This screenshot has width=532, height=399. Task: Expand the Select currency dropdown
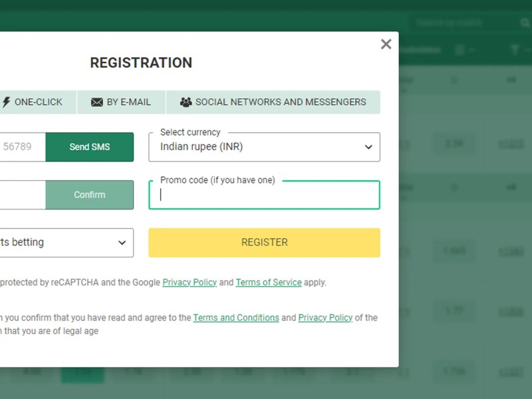[x=264, y=147]
